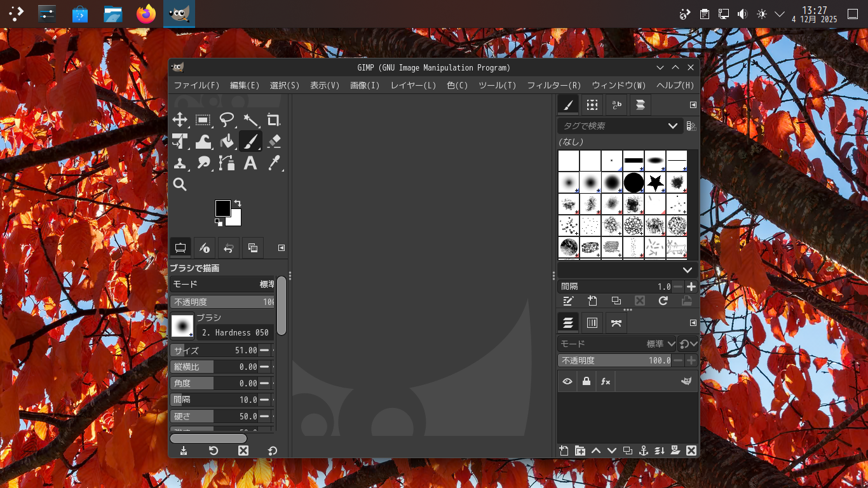Screen dimensions: 868x488
Task: Increase 間隔 spacing with the plus button
Action: pyautogui.click(x=690, y=287)
